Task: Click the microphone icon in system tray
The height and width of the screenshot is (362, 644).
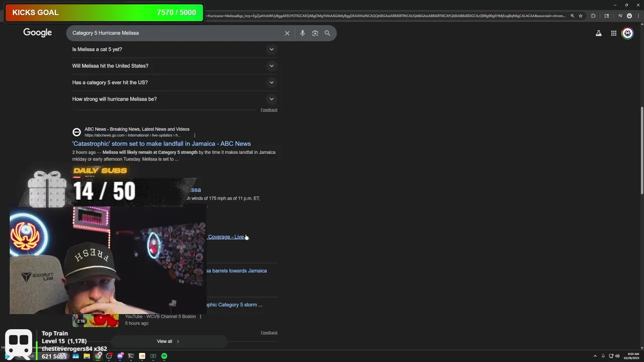Action: click(603, 356)
